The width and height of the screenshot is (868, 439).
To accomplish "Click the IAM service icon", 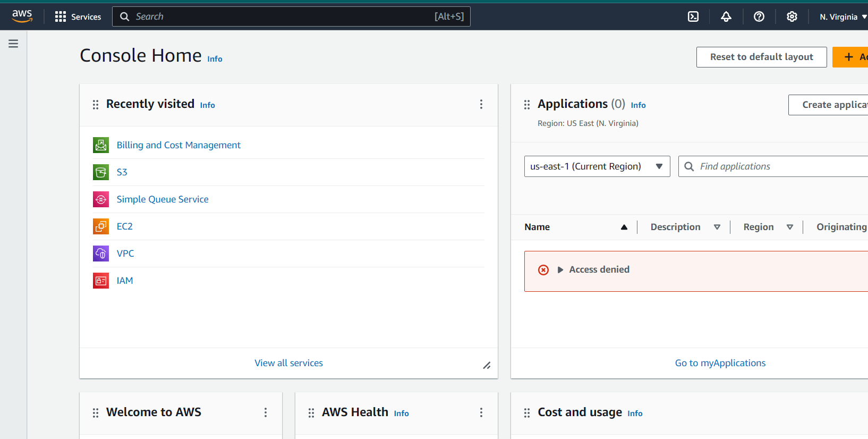I will (x=101, y=281).
